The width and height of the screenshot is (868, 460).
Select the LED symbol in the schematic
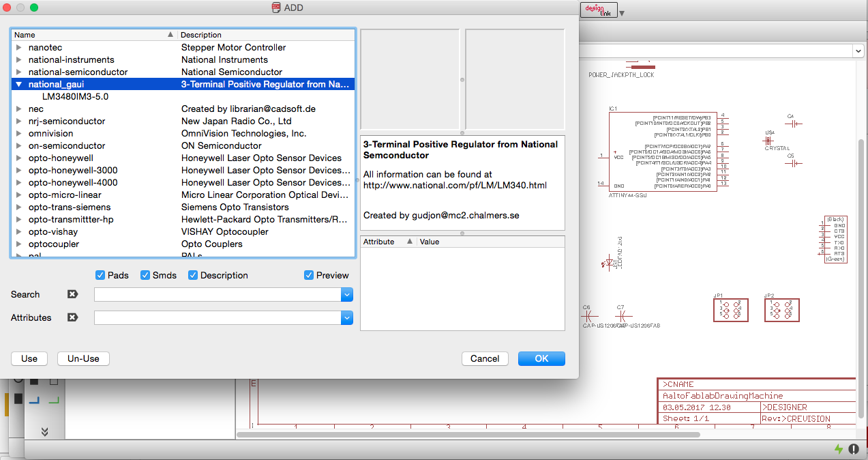[610, 263]
